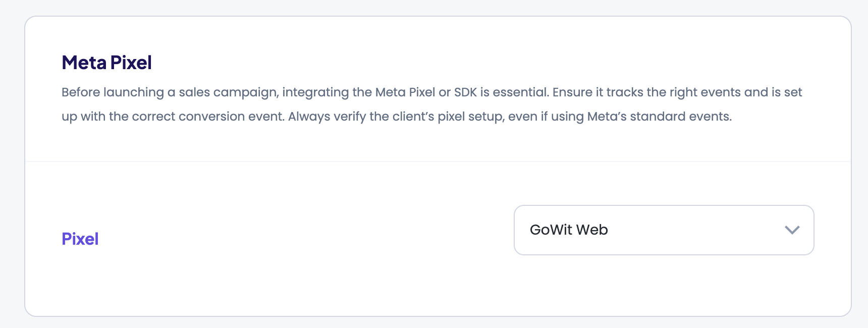Click the chevron arrow in Pixel dropdown
868x328 pixels.
[x=792, y=230]
